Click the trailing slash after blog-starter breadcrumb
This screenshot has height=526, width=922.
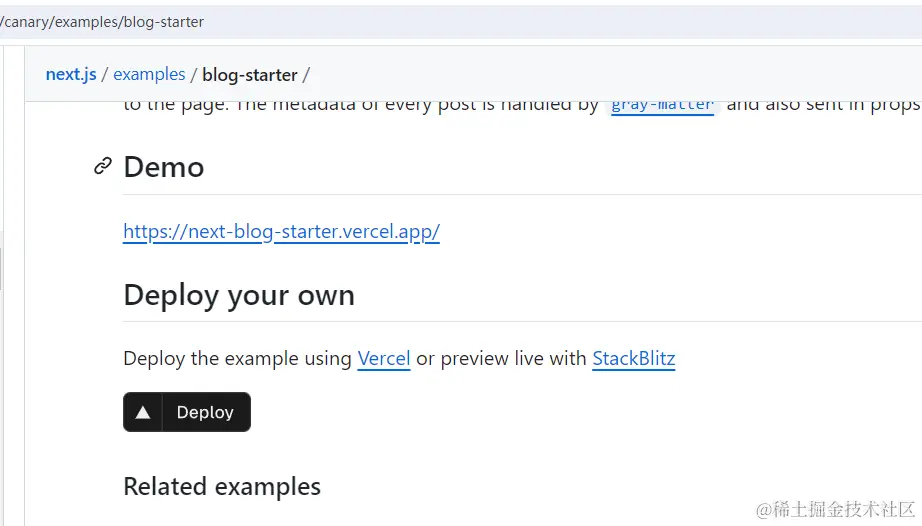(x=306, y=75)
